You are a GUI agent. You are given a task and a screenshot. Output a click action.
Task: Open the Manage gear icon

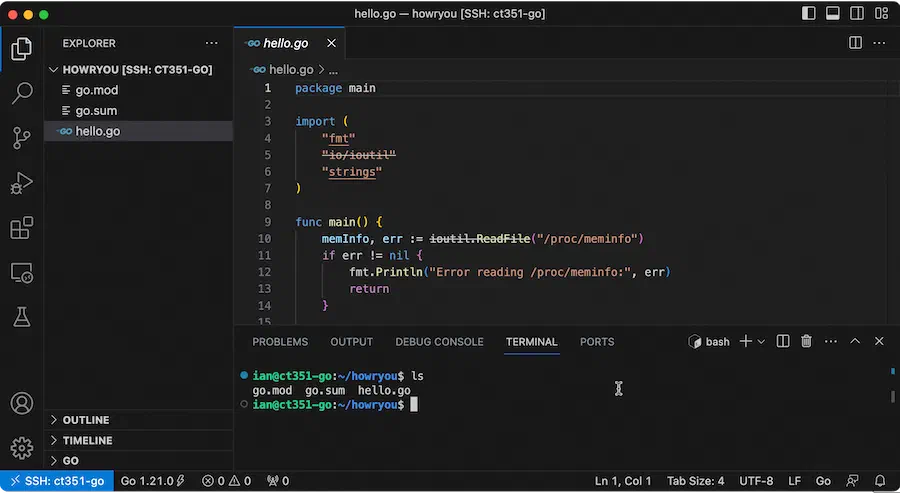[x=21, y=448]
